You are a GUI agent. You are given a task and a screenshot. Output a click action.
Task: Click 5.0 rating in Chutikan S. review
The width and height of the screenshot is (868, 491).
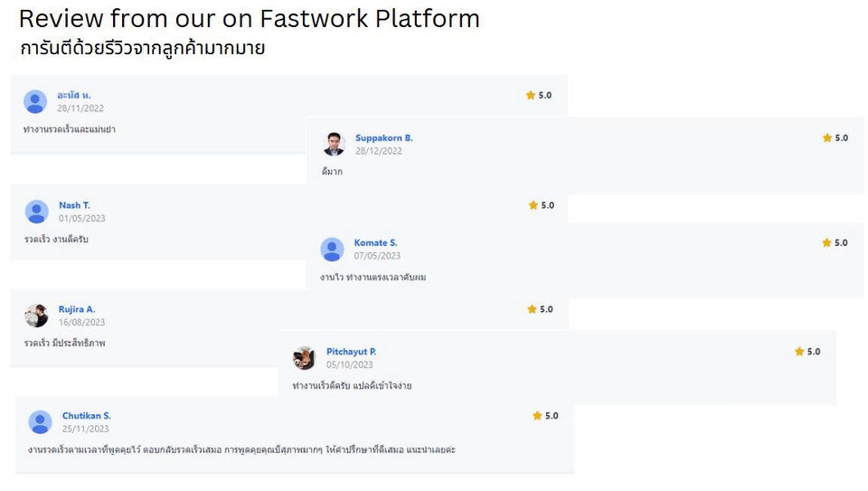(552, 416)
